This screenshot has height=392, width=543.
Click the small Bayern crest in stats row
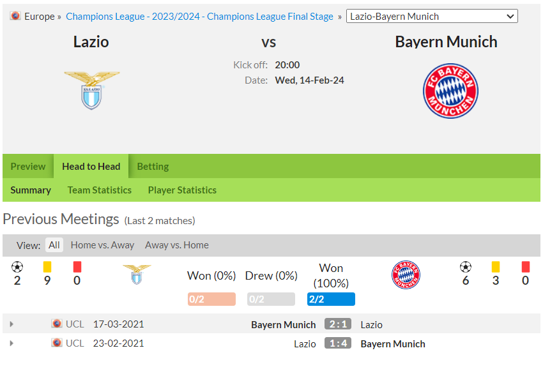[x=406, y=275]
